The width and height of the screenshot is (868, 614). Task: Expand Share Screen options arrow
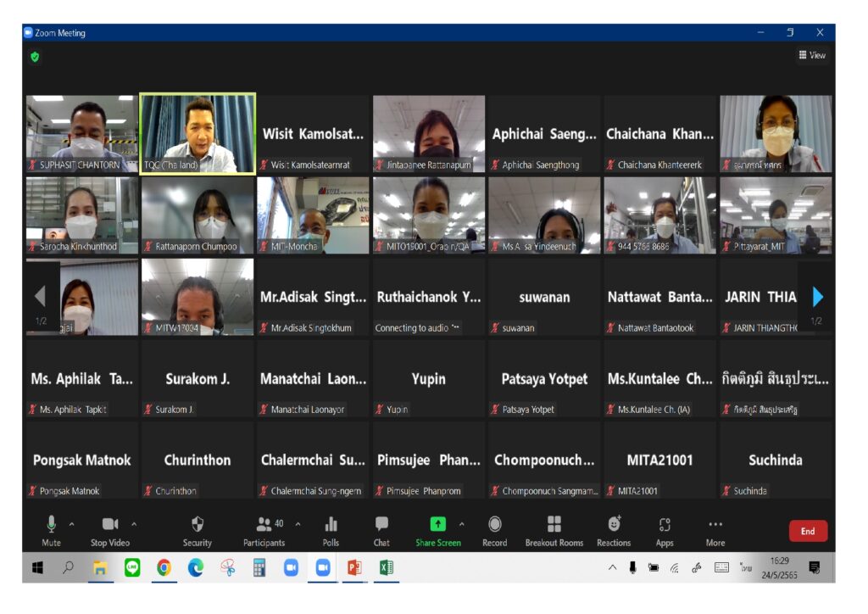pos(462,524)
